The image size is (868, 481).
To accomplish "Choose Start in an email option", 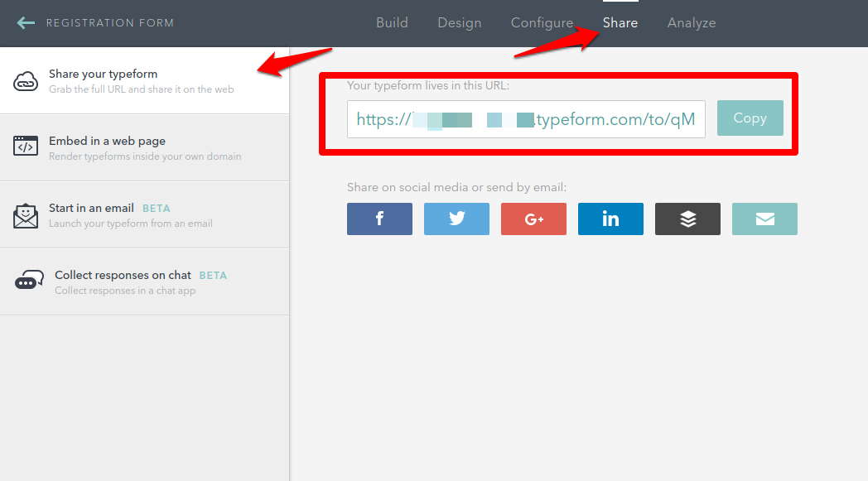I will point(144,214).
